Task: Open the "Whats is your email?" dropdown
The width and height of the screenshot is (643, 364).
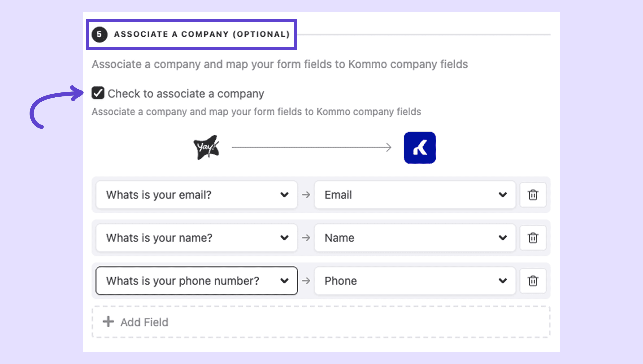Action: (x=196, y=195)
